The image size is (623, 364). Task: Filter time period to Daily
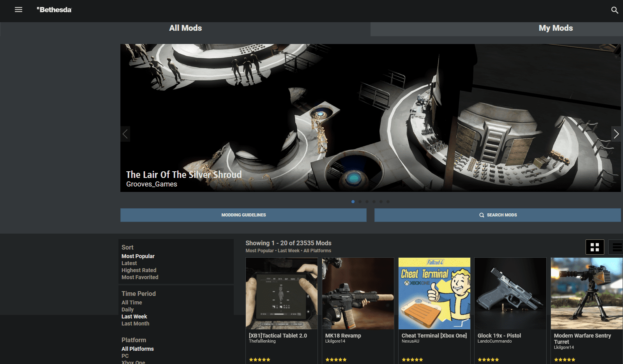click(x=127, y=309)
